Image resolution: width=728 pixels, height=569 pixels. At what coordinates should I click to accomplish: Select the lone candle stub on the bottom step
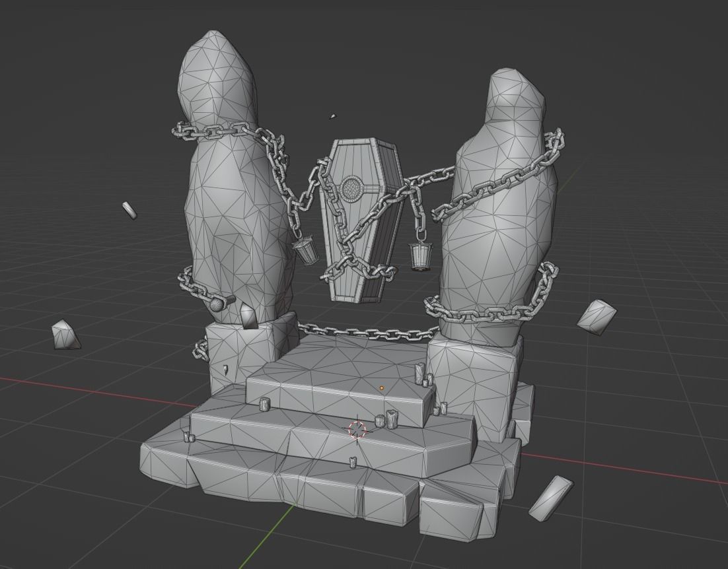tap(353, 462)
